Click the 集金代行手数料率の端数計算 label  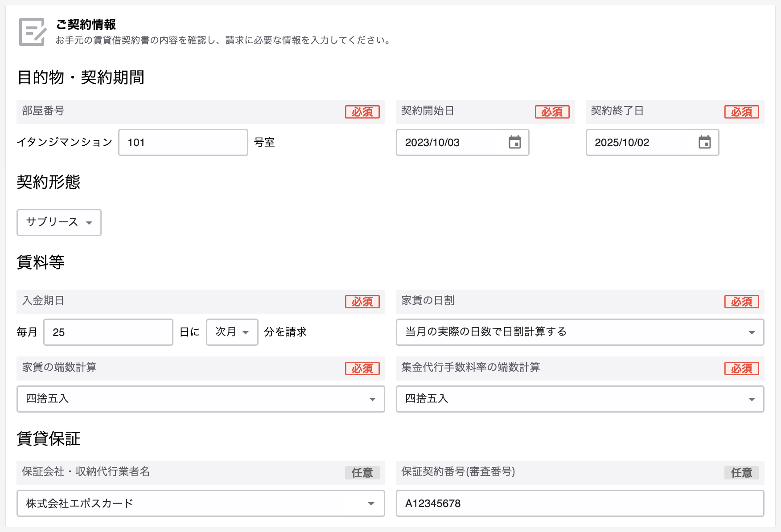point(471,368)
